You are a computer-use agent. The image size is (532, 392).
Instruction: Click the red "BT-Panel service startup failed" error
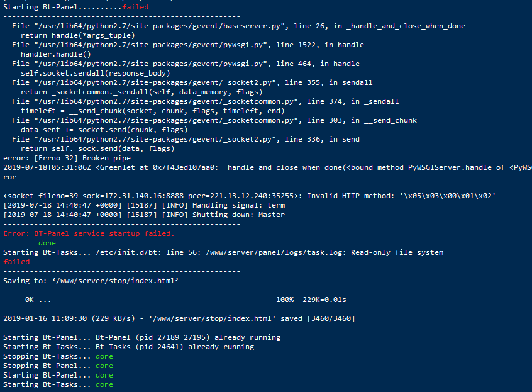click(89, 233)
